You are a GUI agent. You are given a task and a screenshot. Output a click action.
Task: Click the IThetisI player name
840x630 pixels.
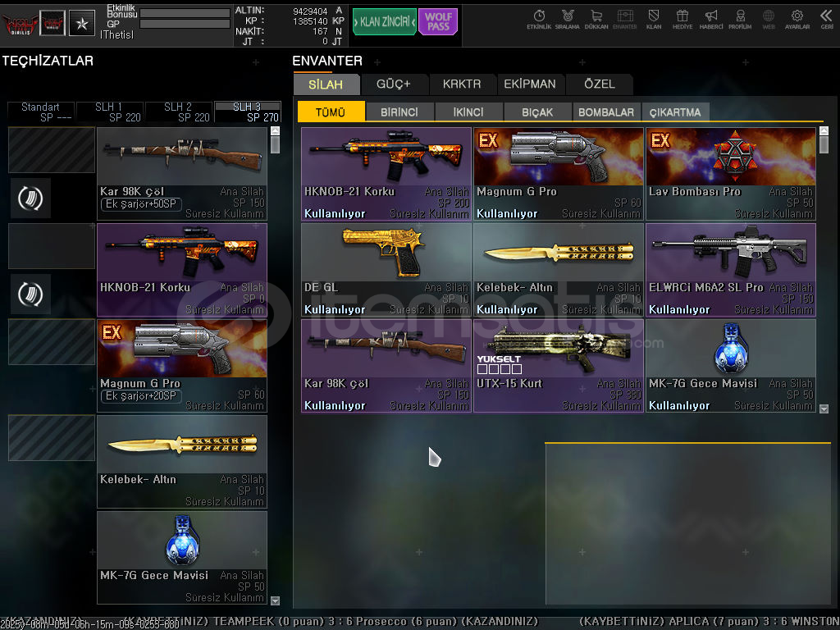pos(116,34)
